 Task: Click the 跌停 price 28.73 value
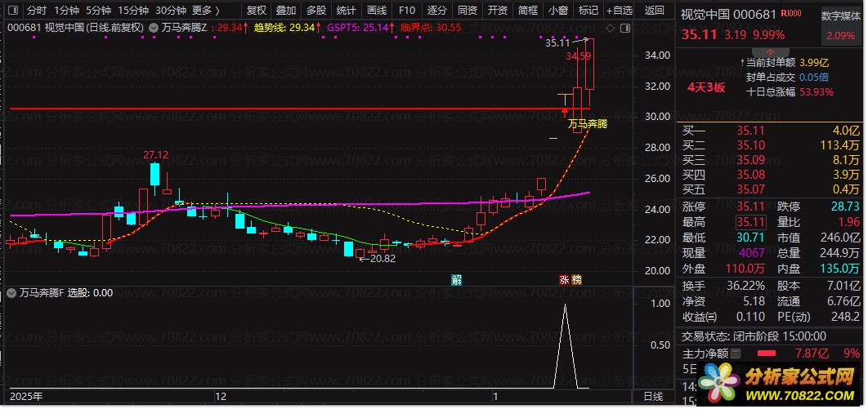[x=845, y=207]
